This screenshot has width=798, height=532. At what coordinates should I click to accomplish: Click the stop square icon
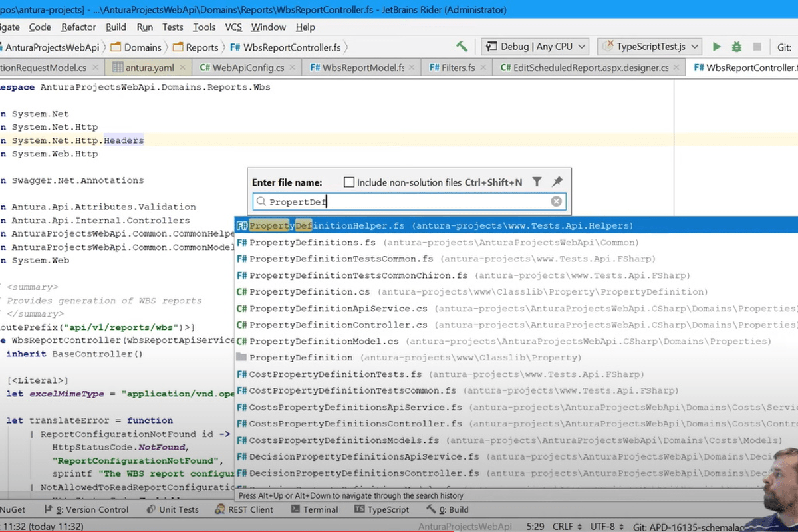(757, 47)
